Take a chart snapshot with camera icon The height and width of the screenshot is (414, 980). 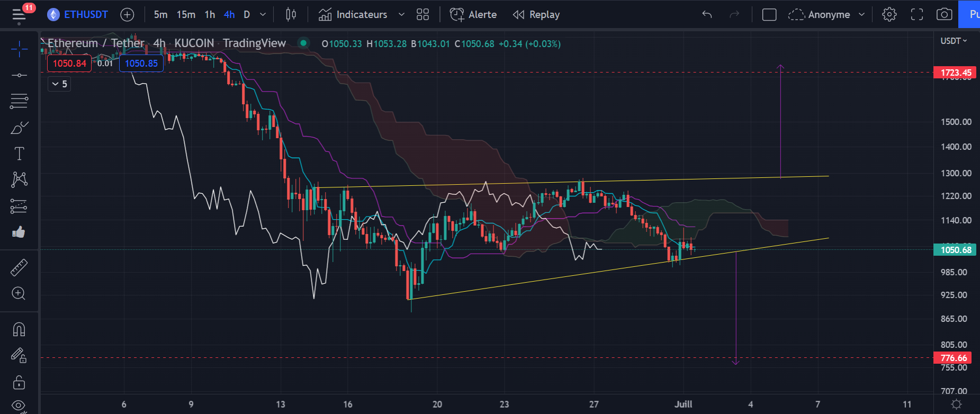click(944, 15)
